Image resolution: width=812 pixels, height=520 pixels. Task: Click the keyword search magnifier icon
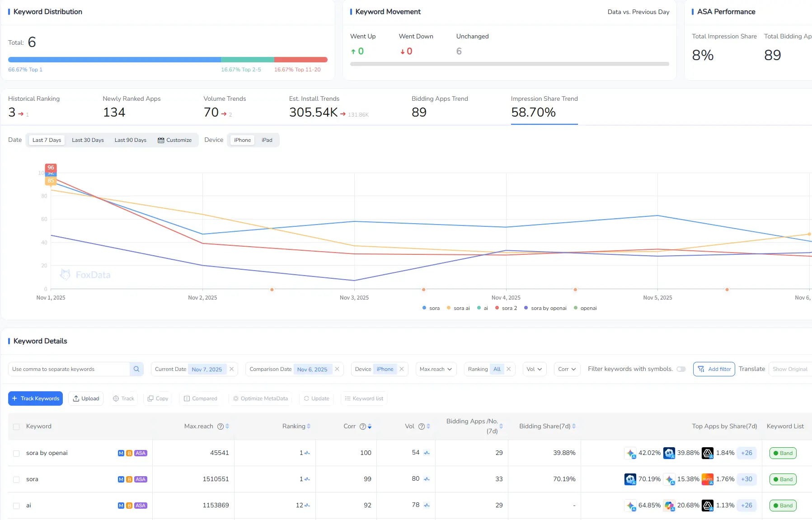tap(136, 369)
